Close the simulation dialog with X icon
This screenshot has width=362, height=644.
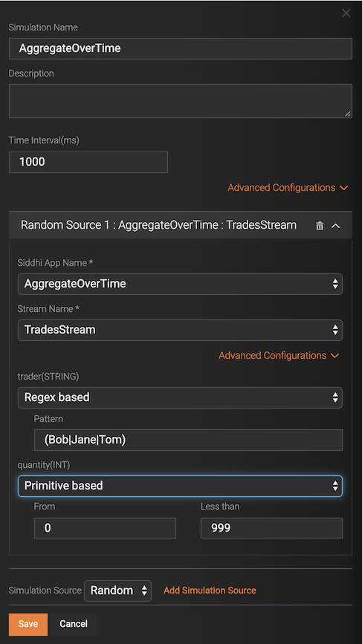346,13
